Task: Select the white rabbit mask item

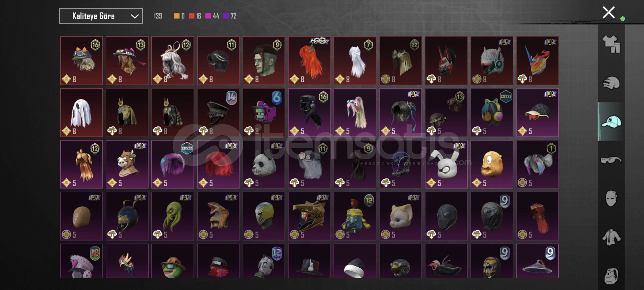Action: [x=446, y=164]
